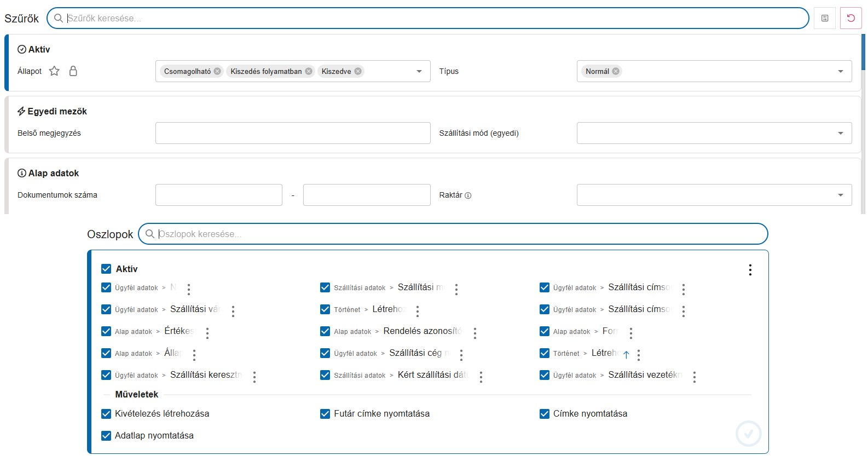
Task: Open the Szállítási mód (egyedi) dropdown
Action: click(x=840, y=133)
